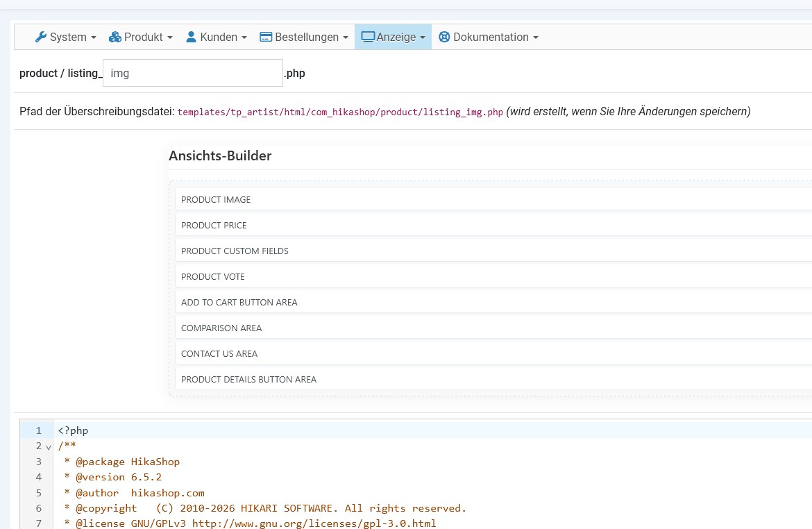Expand the System menu caret

(93, 37)
